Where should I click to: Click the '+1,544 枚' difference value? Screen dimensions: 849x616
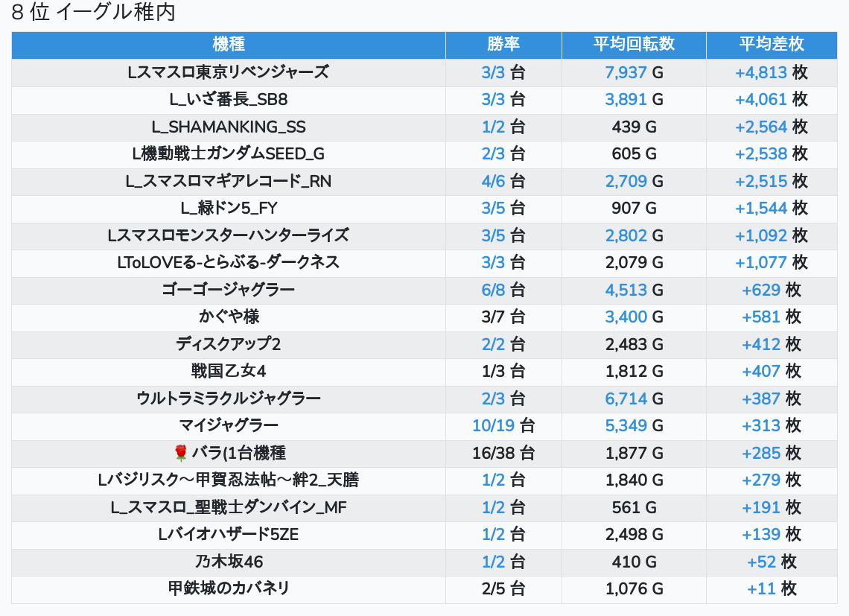pos(772,208)
